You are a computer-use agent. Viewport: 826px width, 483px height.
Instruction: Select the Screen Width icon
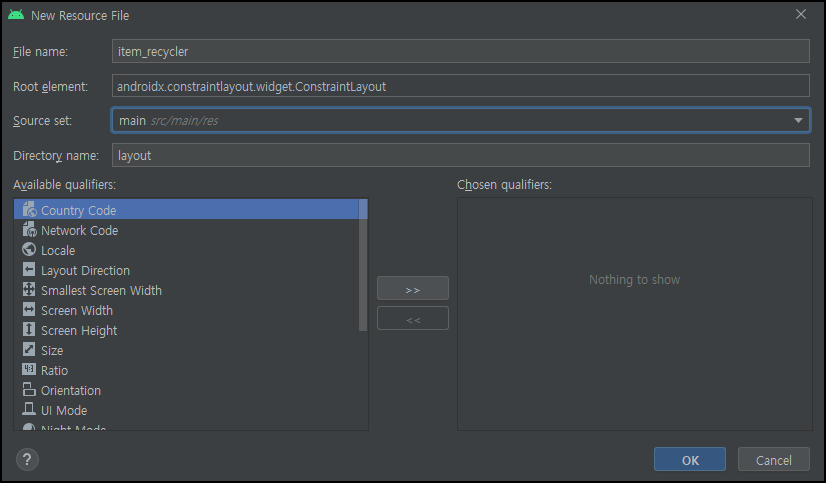(29, 310)
